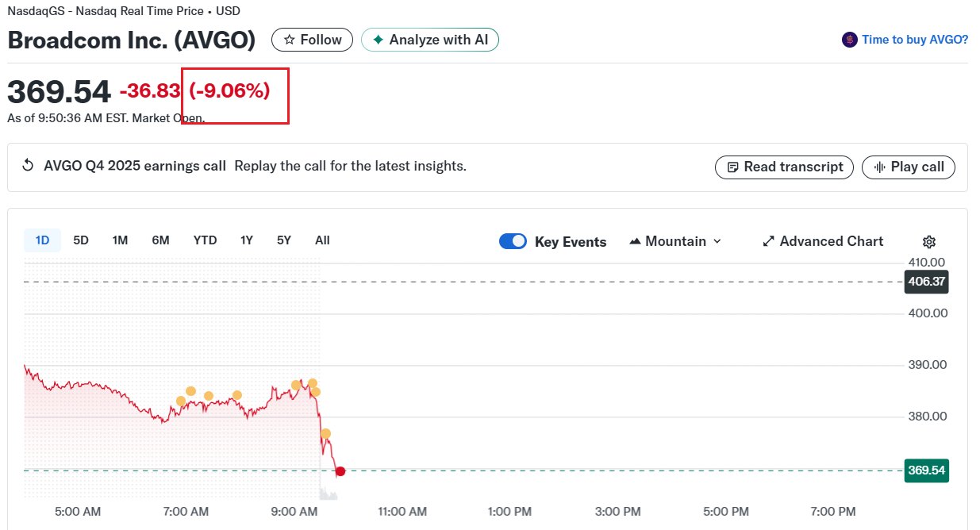980x530 pixels.
Task: Open the Time to buy AVGO? link
Action: click(x=914, y=40)
